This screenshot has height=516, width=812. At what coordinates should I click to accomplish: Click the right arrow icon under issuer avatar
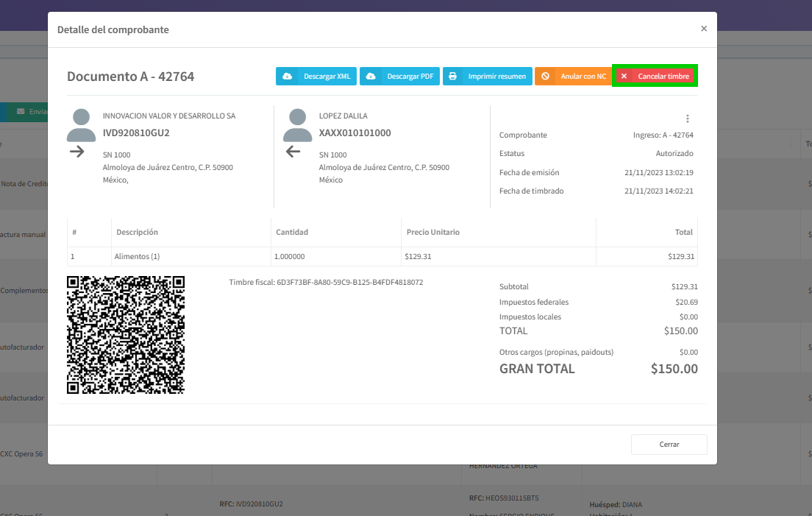tap(76, 152)
